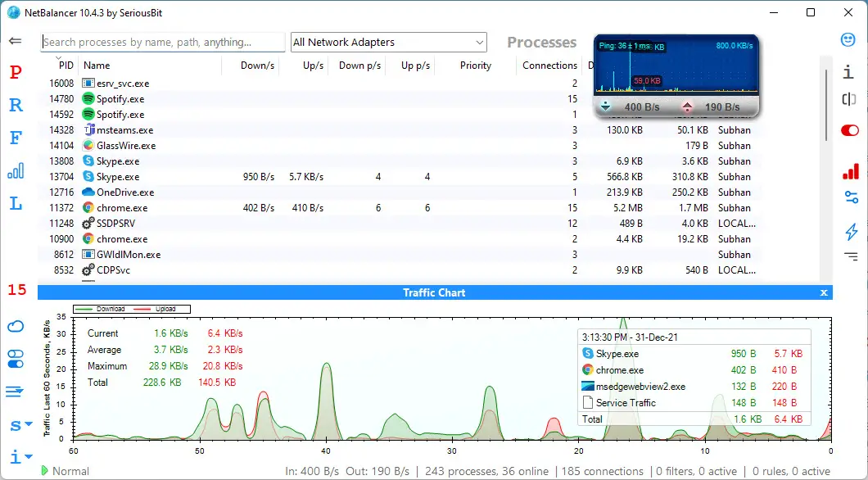Select chrome.exe with PID 11372
This screenshot has width=868, height=480.
click(x=401, y=207)
